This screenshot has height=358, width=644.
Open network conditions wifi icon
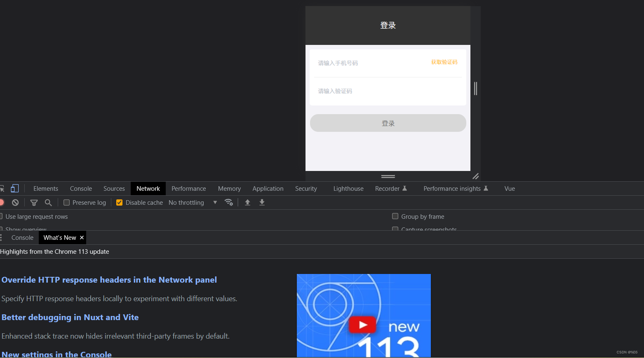(x=229, y=202)
